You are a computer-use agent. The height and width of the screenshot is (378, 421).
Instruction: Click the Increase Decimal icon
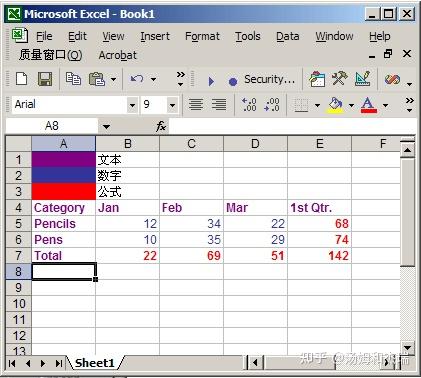pyautogui.click(x=249, y=105)
